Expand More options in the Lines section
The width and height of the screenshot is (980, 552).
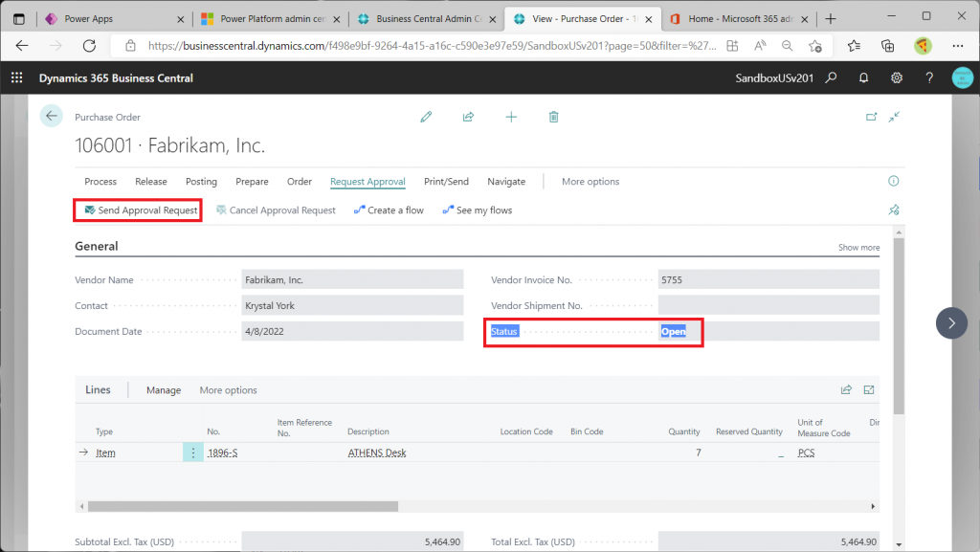(228, 390)
